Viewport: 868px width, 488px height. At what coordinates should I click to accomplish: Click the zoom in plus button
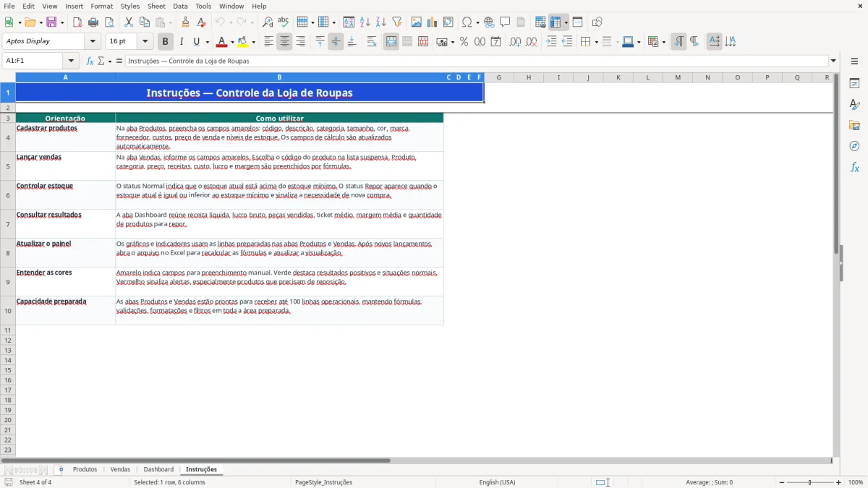pos(838,482)
